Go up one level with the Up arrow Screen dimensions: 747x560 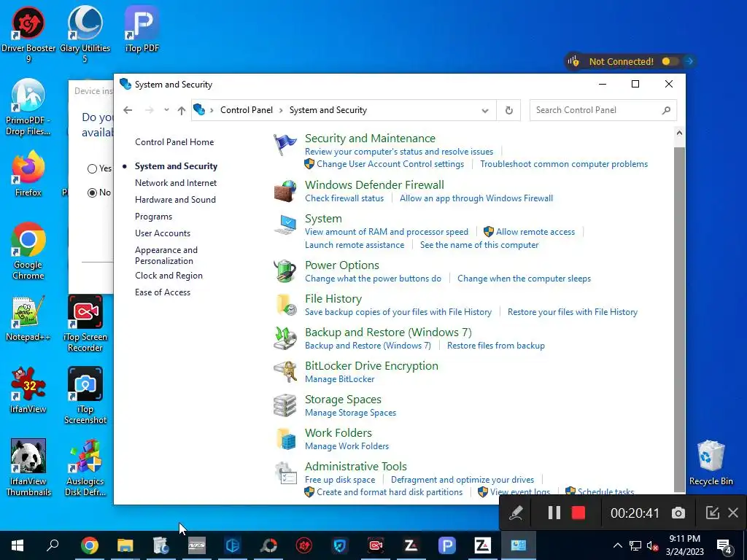(x=181, y=111)
